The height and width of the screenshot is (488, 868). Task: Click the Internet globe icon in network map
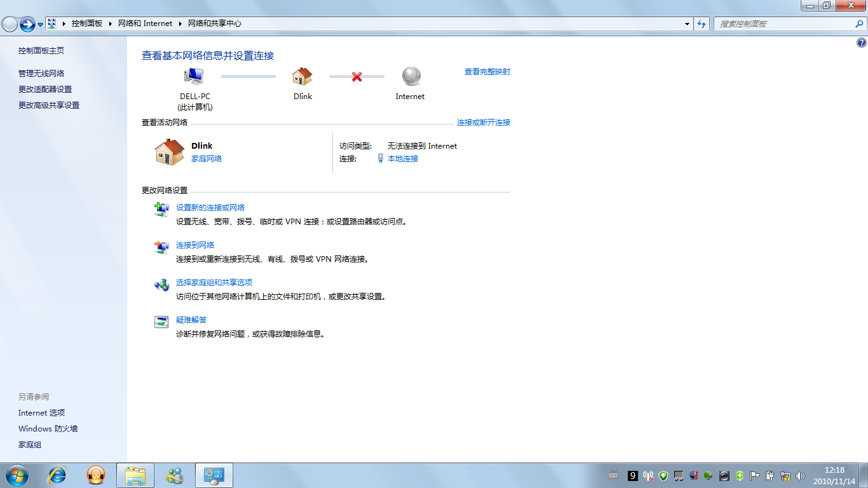coord(410,76)
